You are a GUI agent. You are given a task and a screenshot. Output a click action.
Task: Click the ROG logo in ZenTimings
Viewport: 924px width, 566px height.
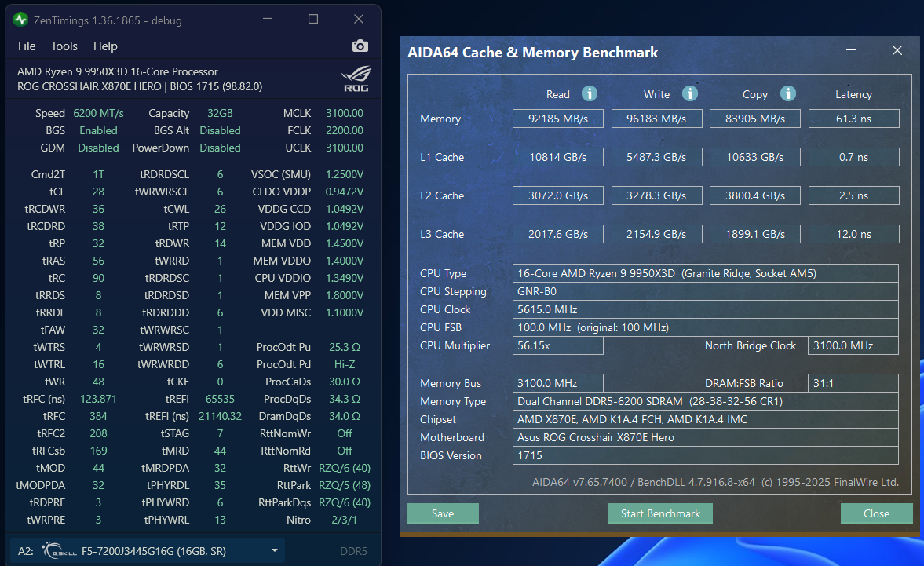click(x=356, y=79)
